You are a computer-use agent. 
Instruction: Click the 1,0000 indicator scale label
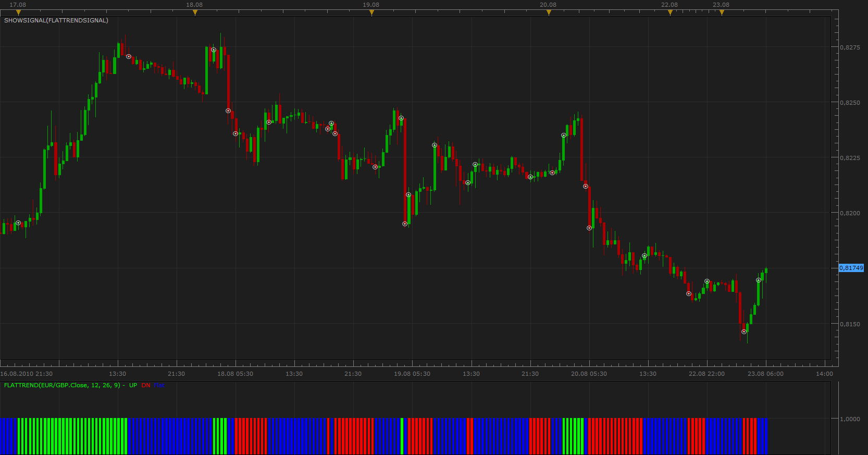click(x=850, y=419)
